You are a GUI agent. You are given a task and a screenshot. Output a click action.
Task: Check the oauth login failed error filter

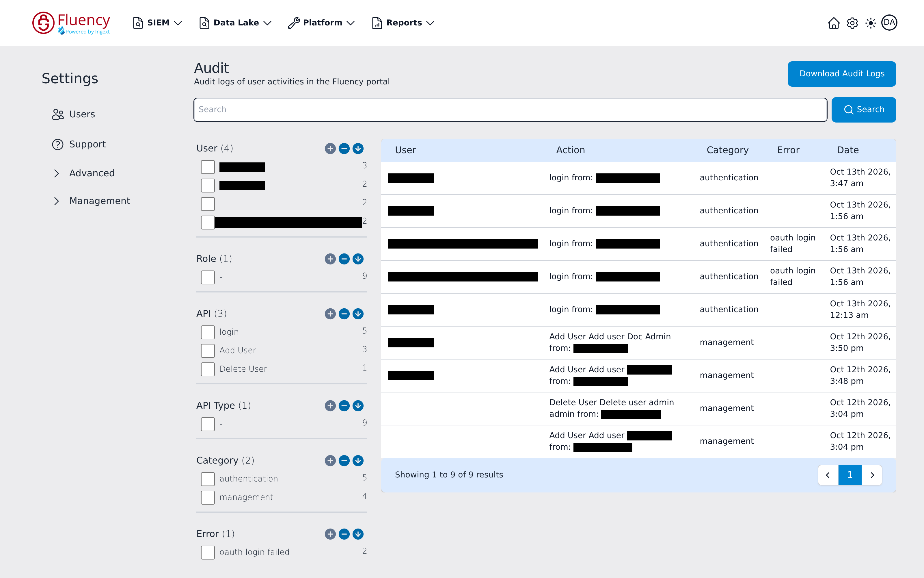point(208,552)
